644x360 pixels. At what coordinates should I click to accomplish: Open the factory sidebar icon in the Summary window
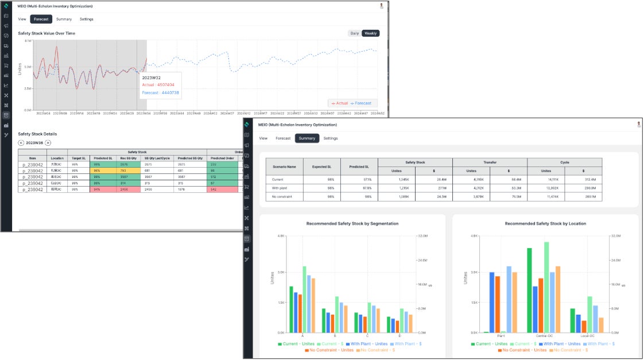pos(247,249)
